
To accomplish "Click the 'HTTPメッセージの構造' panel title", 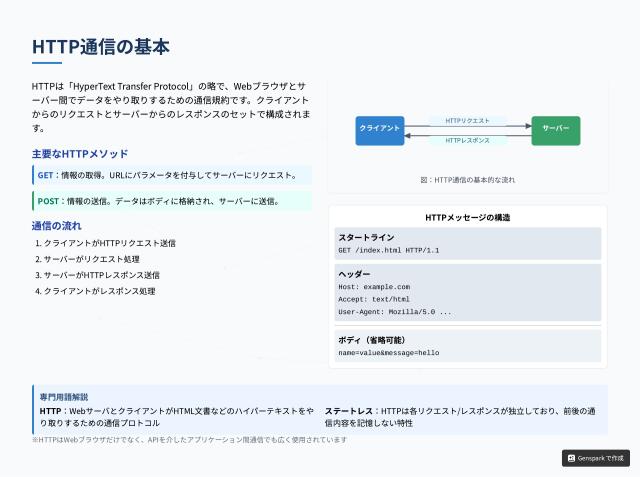I will tap(469, 217).
